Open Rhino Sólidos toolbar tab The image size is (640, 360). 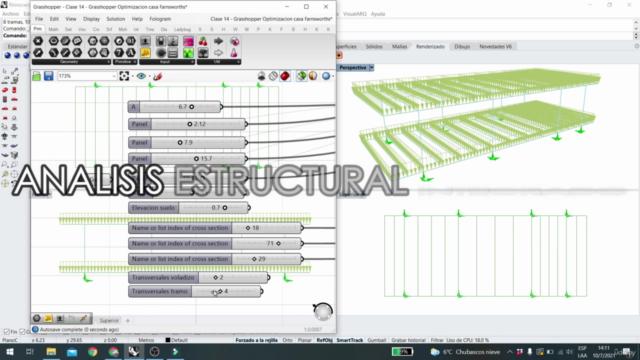[x=374, y=47]
